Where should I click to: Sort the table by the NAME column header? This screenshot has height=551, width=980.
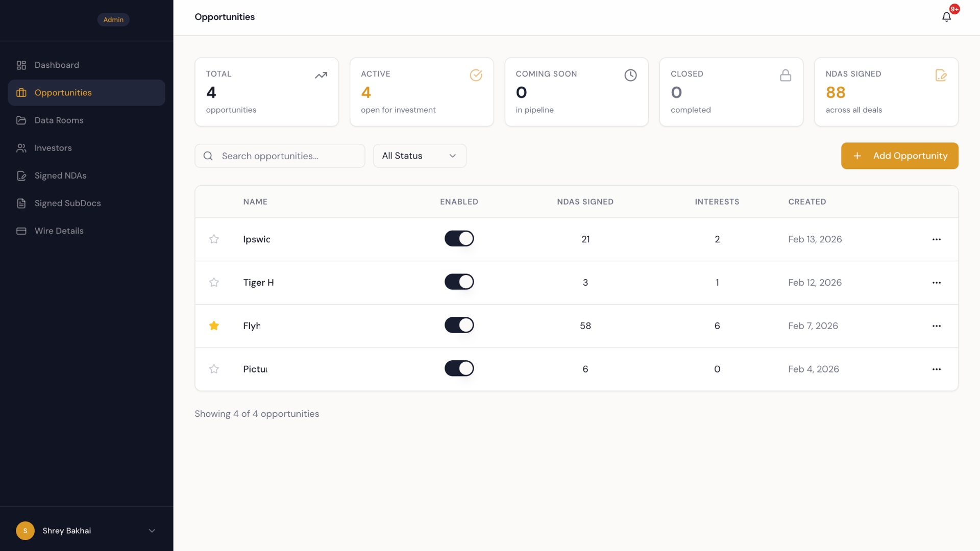point(255,202)
